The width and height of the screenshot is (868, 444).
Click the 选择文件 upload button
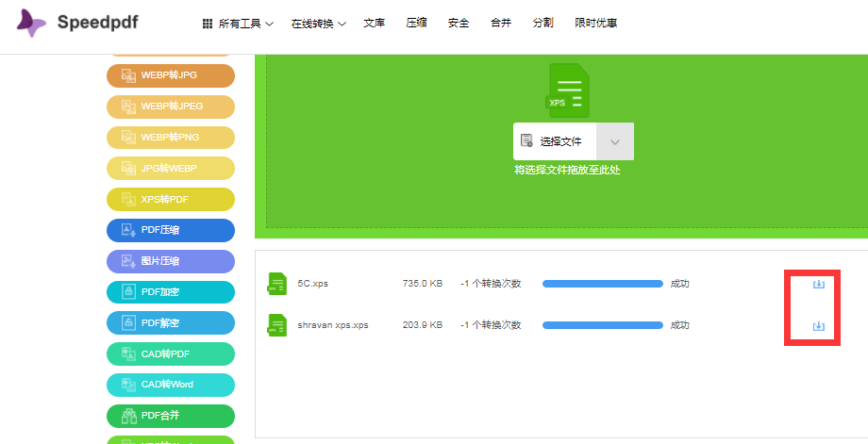pos(555,141)
